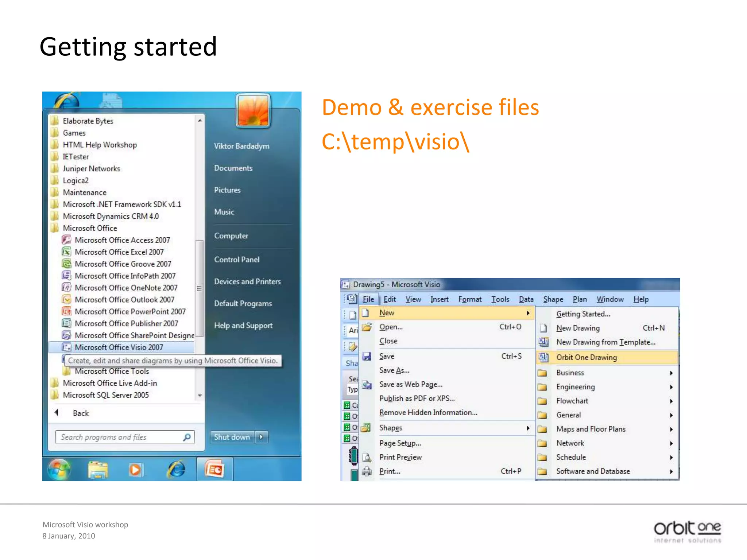Open the Shape menu in Visio
747x560 pixels.
tap(553, 299)
